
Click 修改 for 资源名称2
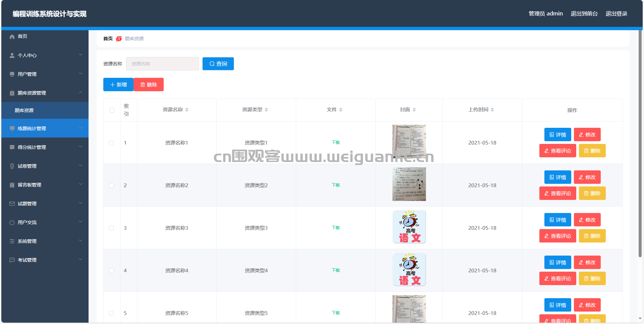point(587,177)
